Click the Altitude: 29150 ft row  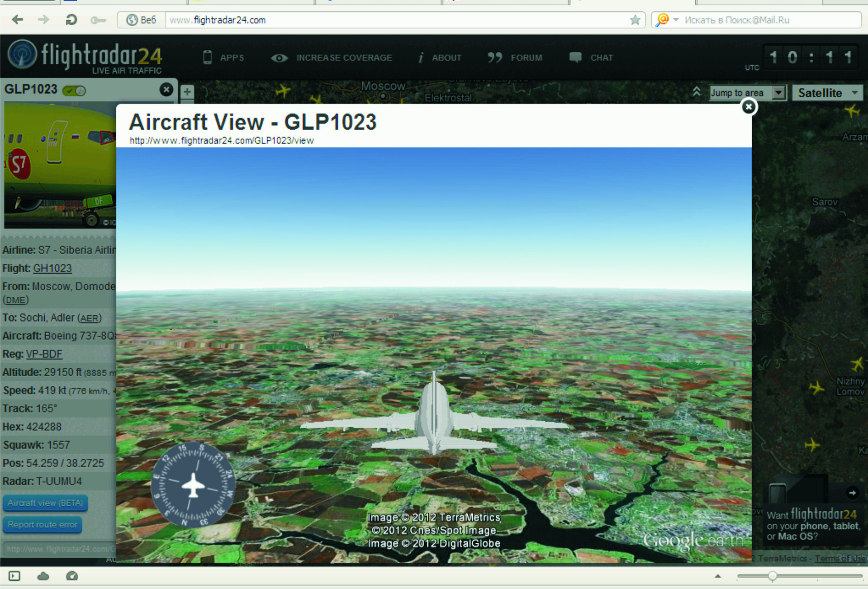[x=59, y=372]
